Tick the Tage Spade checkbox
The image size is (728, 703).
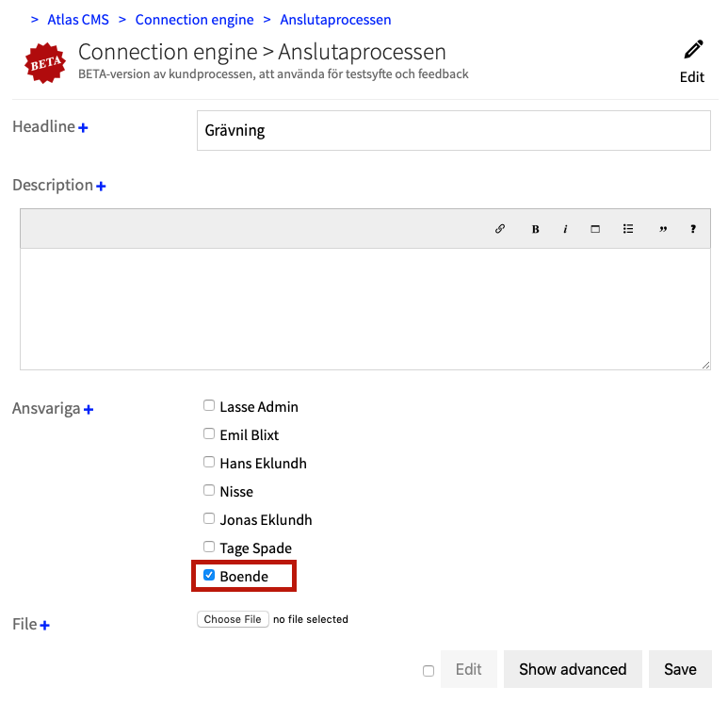(209, 547)
